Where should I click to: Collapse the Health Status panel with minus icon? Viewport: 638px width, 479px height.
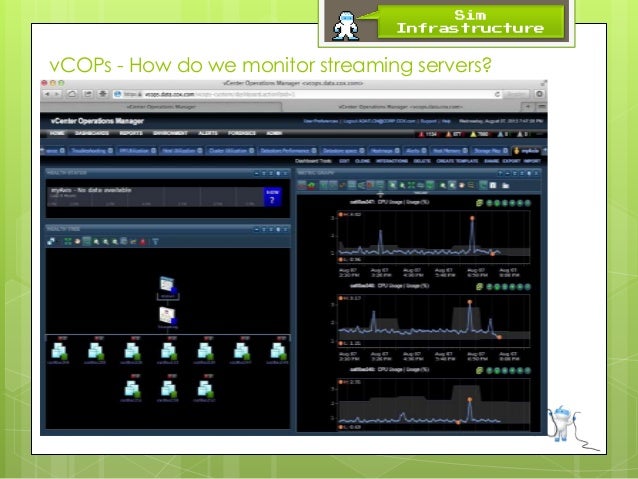click(x=256, y=173)
